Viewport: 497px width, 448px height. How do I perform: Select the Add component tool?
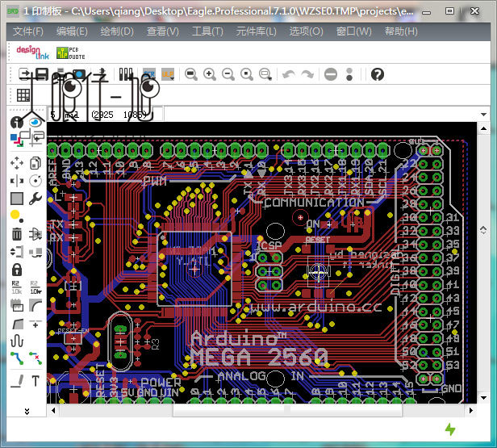35,235
